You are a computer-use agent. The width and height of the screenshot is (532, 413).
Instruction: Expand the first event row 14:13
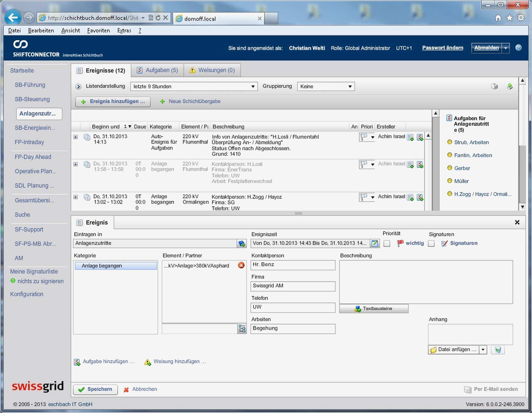click(76, 137)
